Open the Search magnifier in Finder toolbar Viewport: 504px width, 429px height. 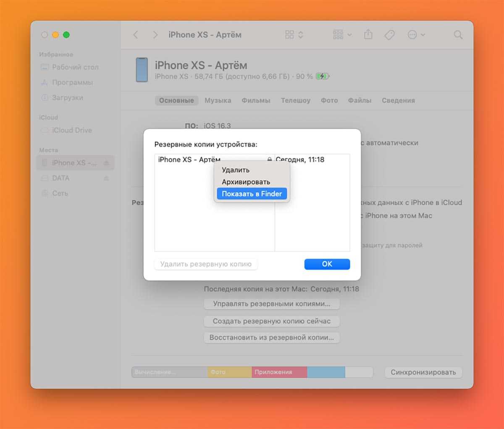tap(458, 35)
